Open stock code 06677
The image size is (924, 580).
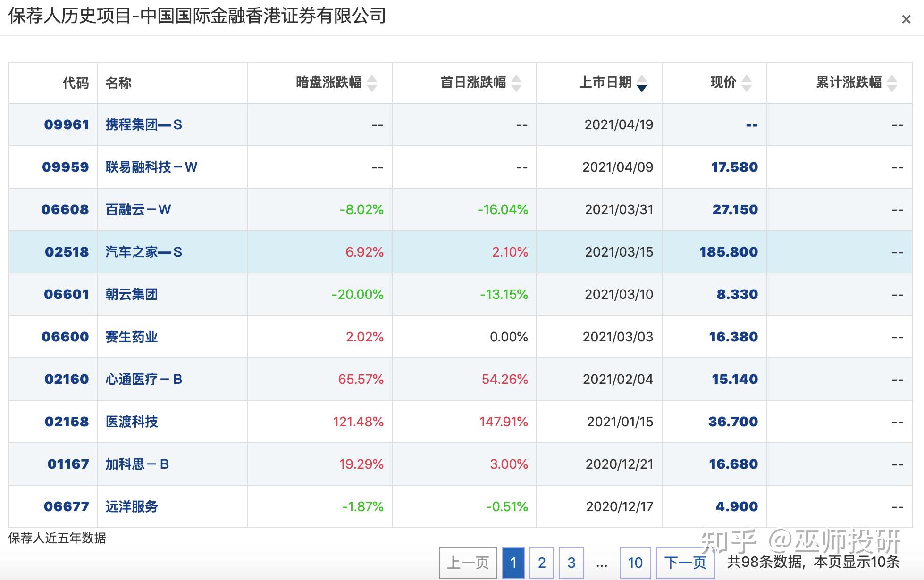click(x=67, y=506)
